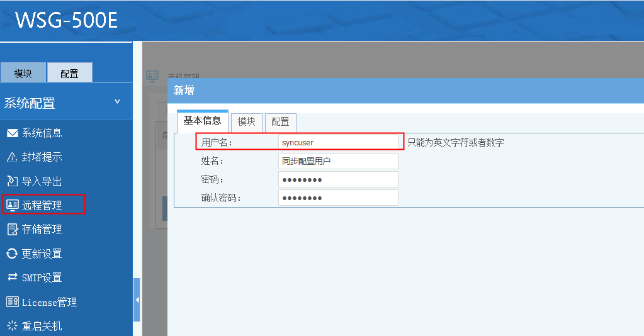This screenshot has height=336, width=644.
Task: Switch to the 配置 tab in sidebar
Action: point(69,73)
